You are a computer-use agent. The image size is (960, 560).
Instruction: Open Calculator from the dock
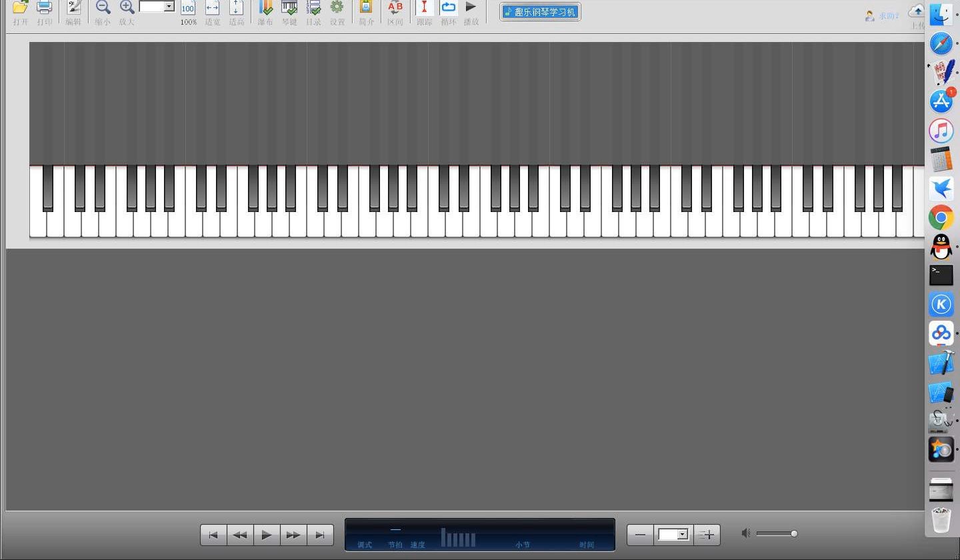941,159
